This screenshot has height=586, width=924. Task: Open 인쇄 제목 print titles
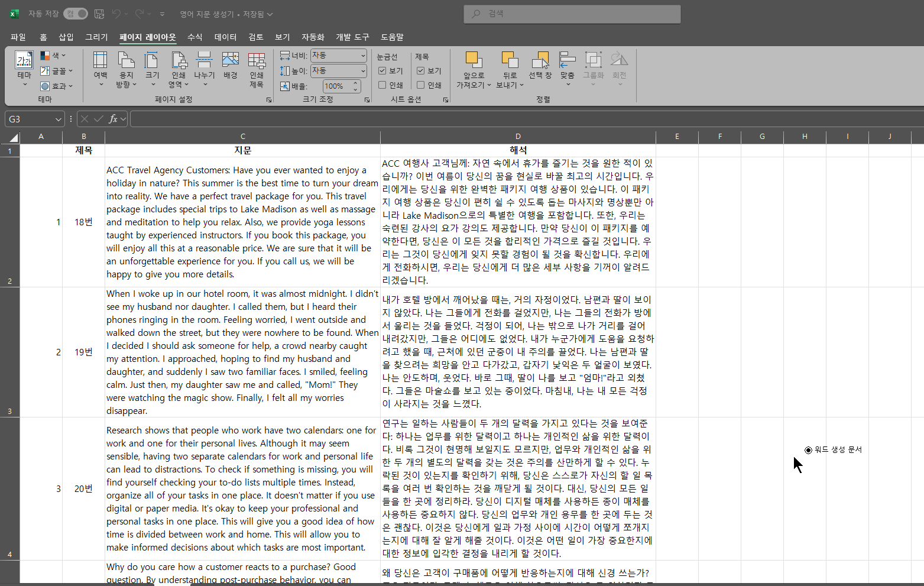pyautogui.click(x=257, y=69)
